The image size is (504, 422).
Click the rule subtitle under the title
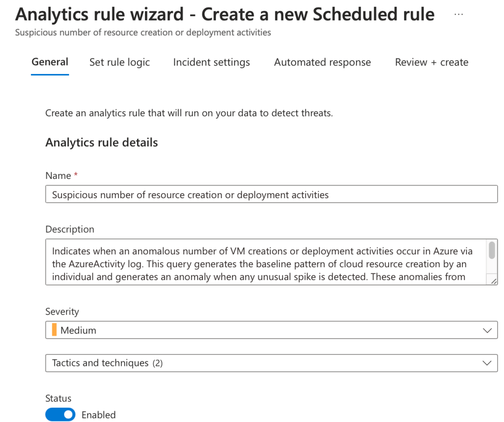[143, 33]
